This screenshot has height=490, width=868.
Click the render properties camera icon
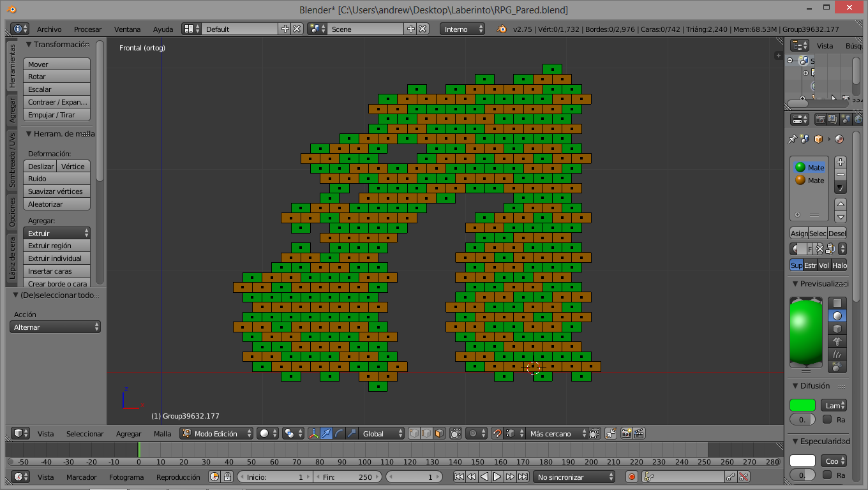point(820,119)
